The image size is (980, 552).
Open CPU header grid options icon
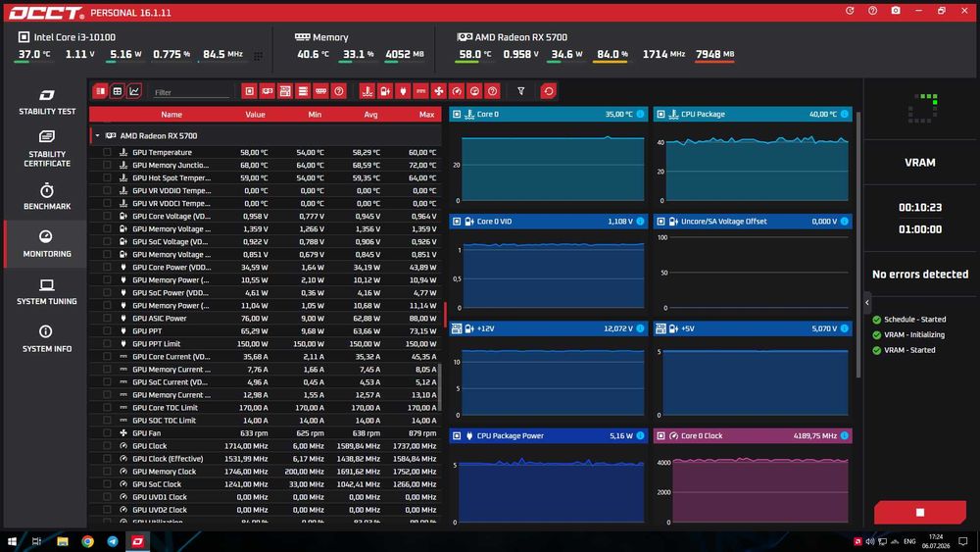pos(258,56)
